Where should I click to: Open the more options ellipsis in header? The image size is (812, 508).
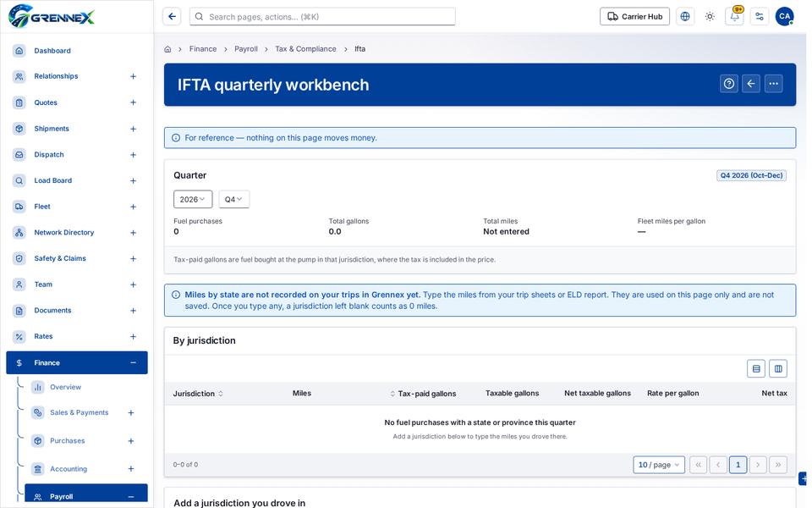[774, 84]
